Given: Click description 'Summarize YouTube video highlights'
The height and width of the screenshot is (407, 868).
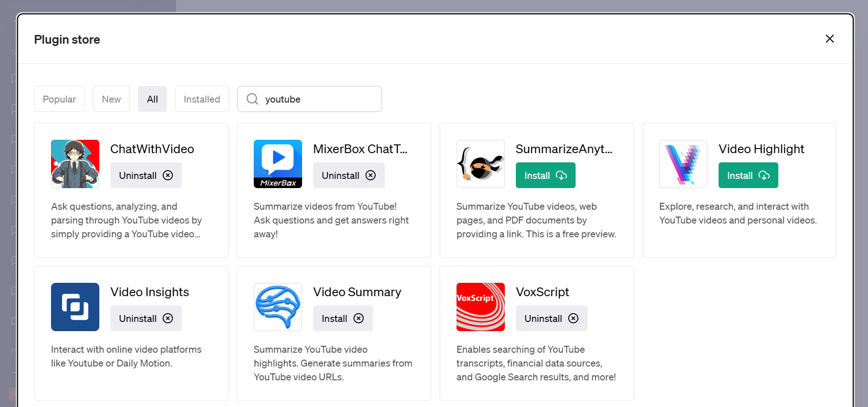Looking at the screenshot, I should [x=333, y=363].
